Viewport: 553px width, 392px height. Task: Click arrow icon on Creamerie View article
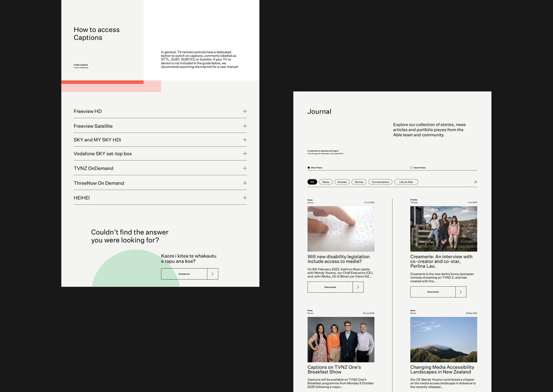(x=461, y=292)
